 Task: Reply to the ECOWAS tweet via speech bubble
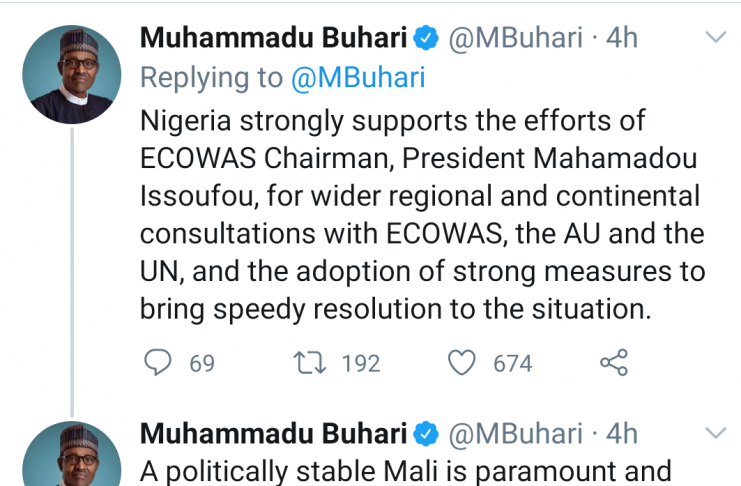[158, 362]
